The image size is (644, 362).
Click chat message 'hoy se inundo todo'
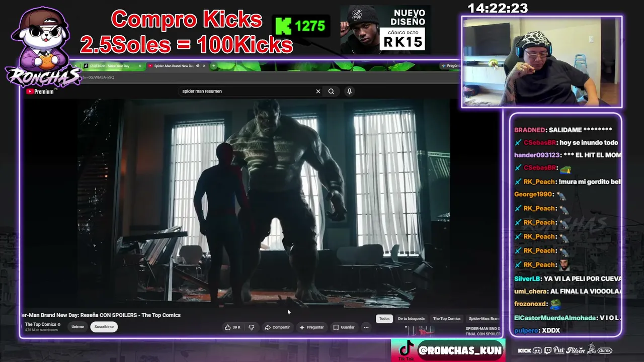coord(588,143)
